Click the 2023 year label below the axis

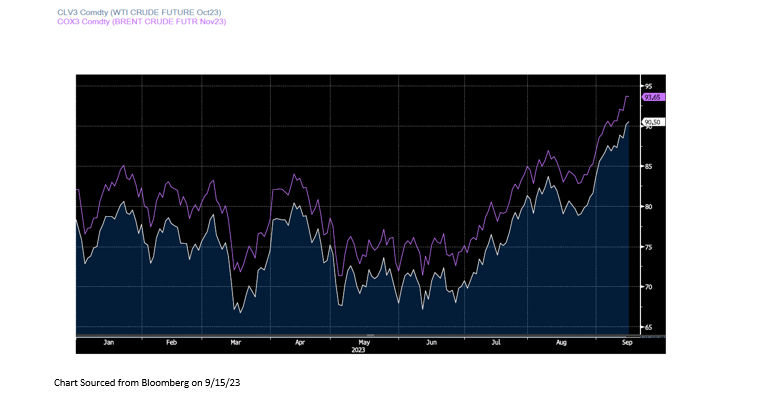pos(358,350)
